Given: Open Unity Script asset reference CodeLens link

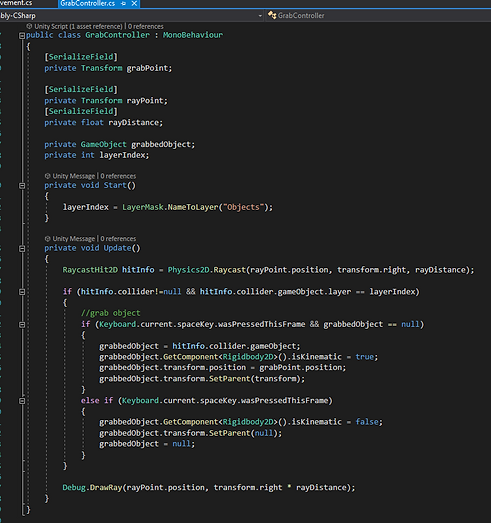Looking at the screenshot, I should point(78,27).
